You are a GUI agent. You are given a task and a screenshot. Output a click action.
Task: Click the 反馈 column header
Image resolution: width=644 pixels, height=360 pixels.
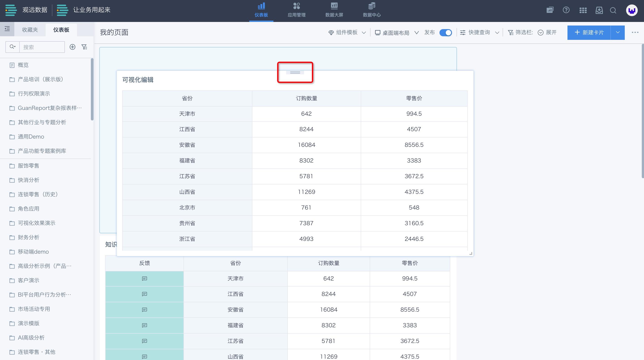145,263
